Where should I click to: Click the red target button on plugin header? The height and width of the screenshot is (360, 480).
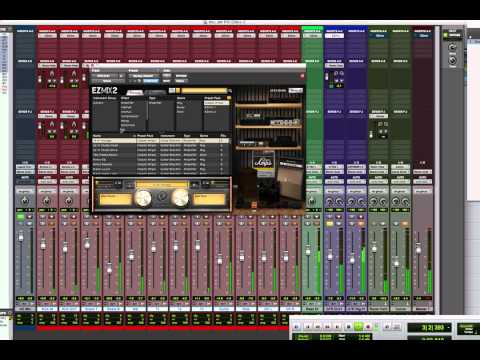[x=302, y=76]
